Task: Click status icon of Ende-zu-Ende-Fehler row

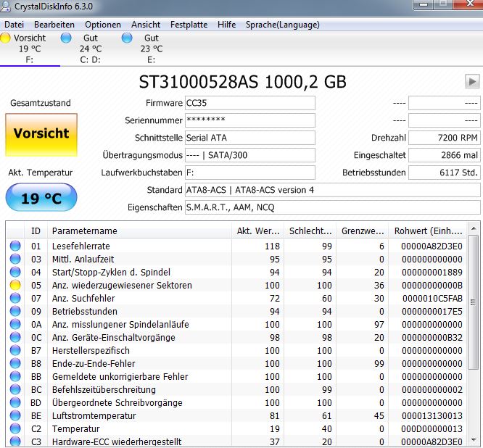Action: tap(15, 363)
